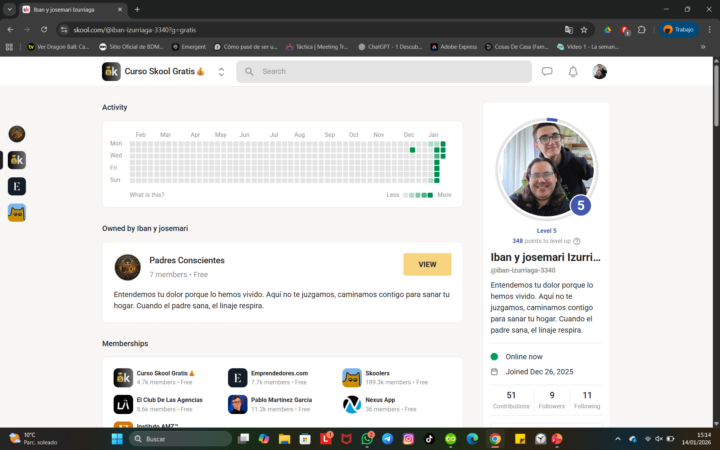The height and width of the screenshot is (450, 720).
Task: Show hidden bookmarks overflow chevron
Action: pos(703,46)
